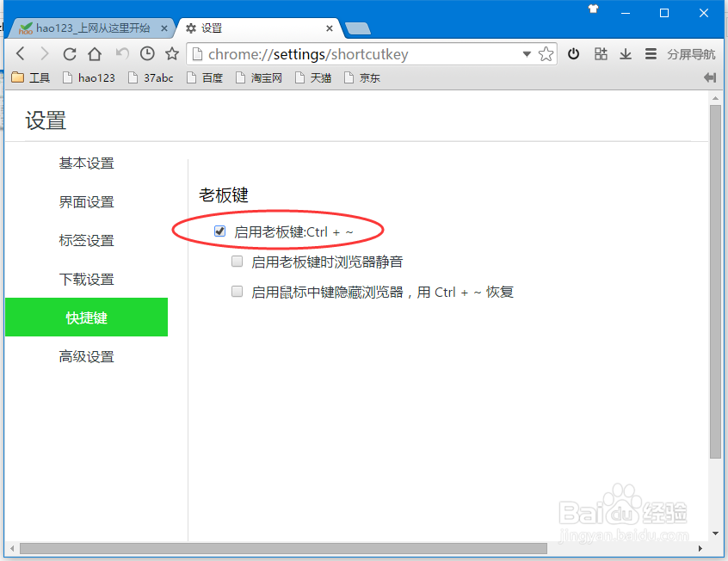Go back with the back arrow
This screenshot has width=728, height=561.
pos(20,54)
